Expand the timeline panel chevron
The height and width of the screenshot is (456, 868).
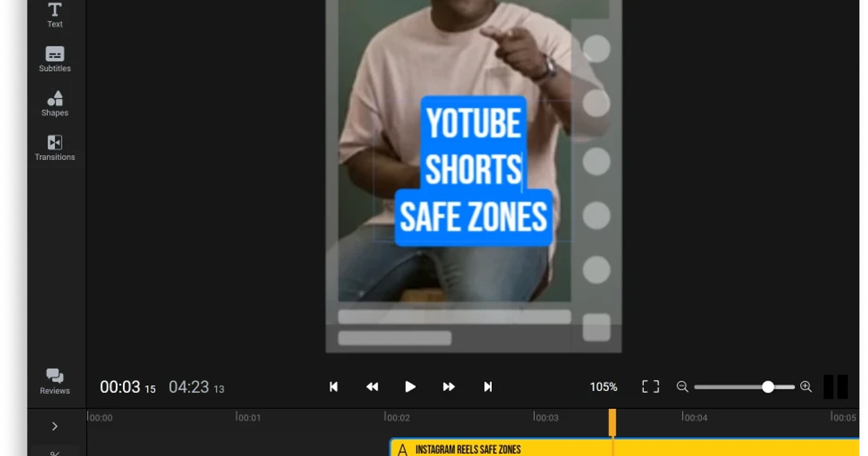(55, 426)
